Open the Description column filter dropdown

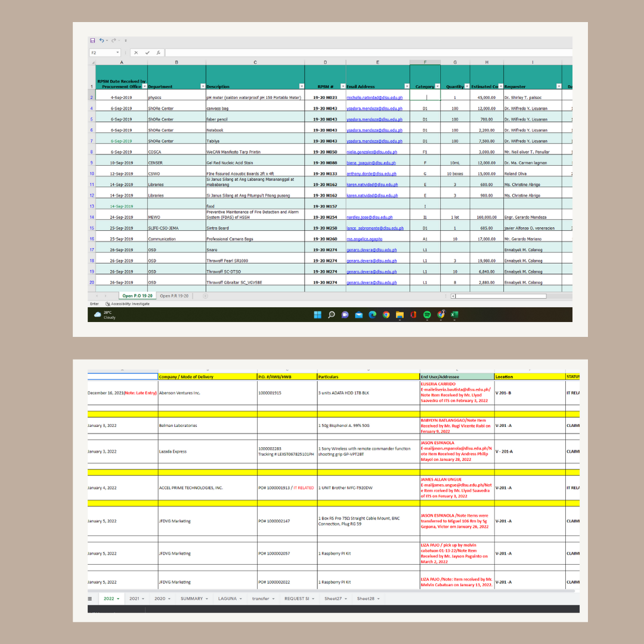pyautogui.click(x=302, y=86)
